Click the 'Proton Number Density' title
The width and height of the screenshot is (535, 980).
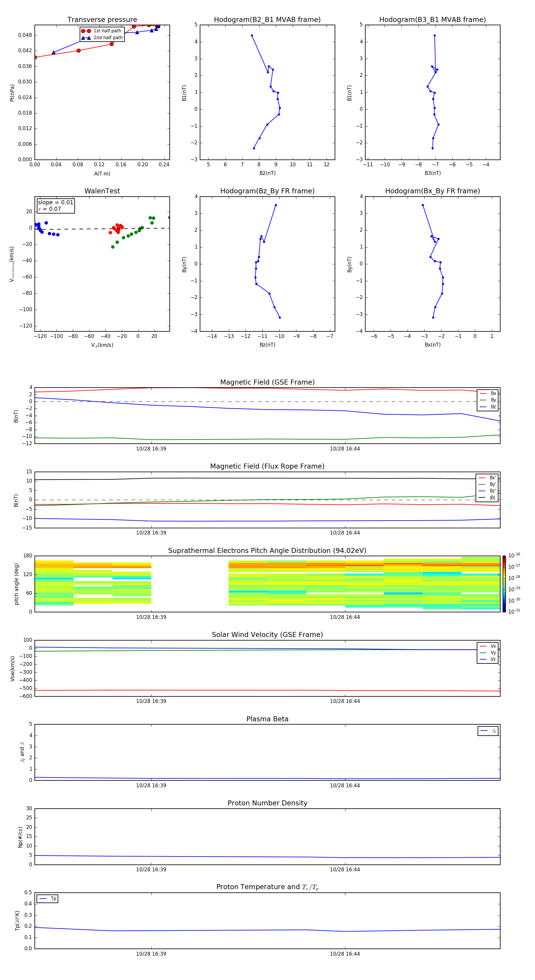[267, 803]
